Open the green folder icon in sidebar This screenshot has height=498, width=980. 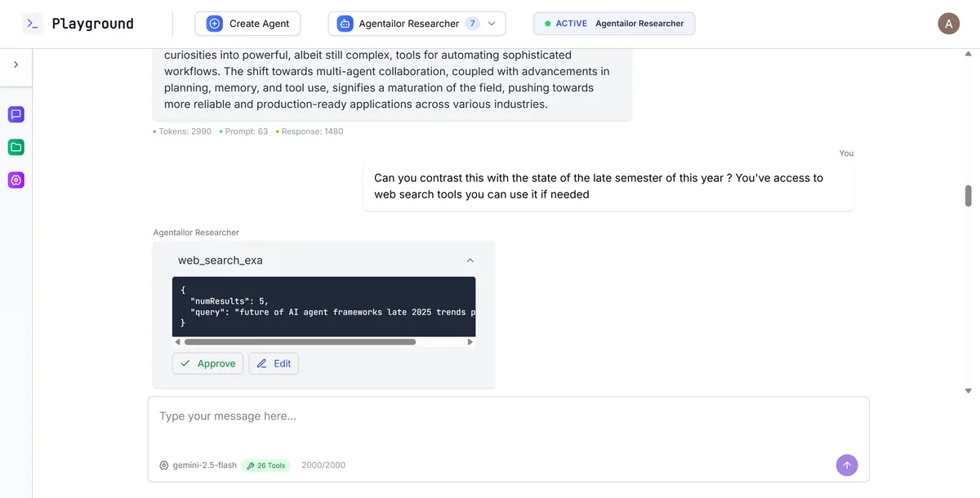[16, 147]
